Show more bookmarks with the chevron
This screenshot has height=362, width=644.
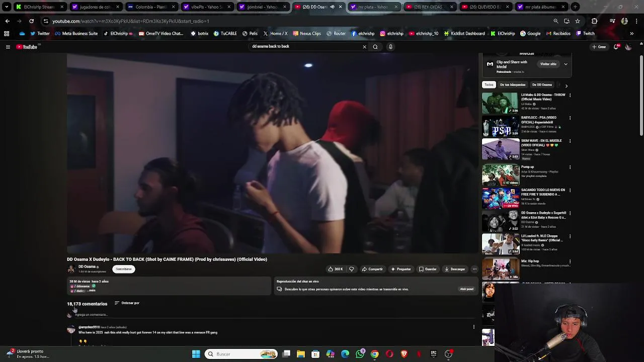pyautogui.click(x=631, y=34)
